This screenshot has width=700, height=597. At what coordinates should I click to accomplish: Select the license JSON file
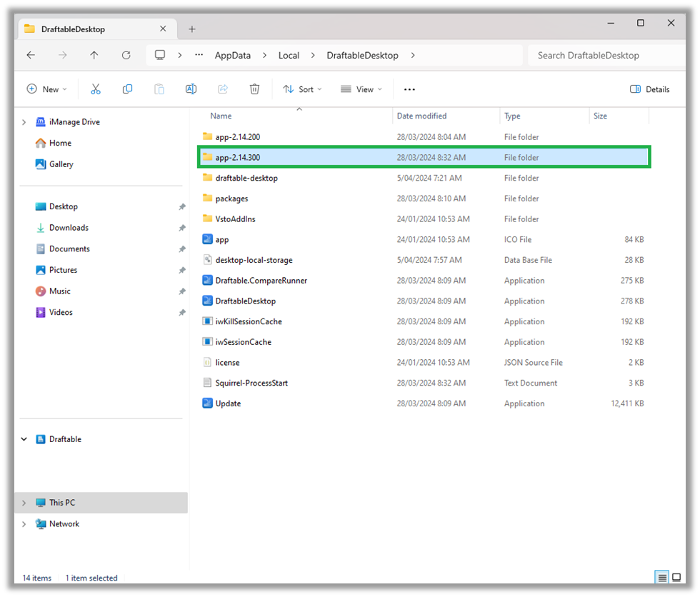(x=423, y=362)
